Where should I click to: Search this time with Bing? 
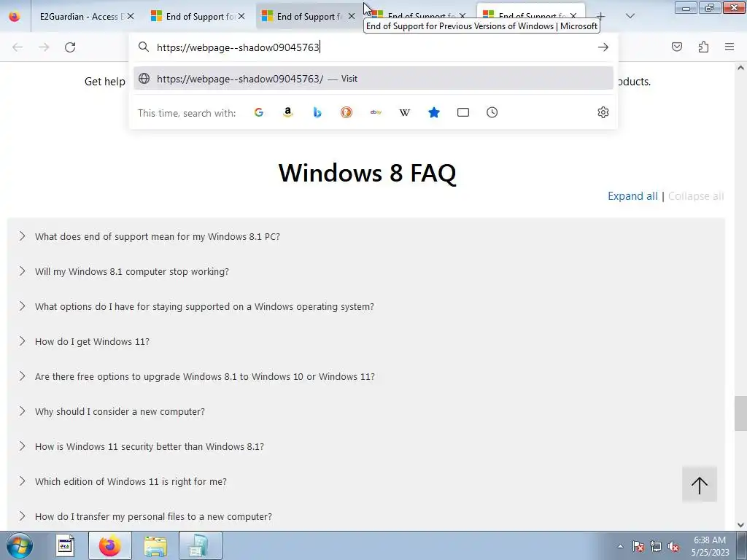pos(317,112)
